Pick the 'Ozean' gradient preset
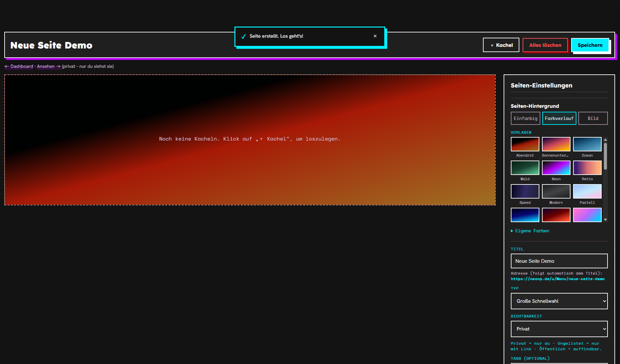620x364 pixels. coord(587,144)
